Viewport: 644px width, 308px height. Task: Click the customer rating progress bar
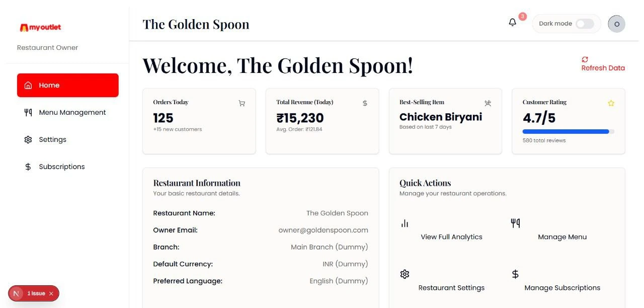pyautogui.click(x=568, y=131)
